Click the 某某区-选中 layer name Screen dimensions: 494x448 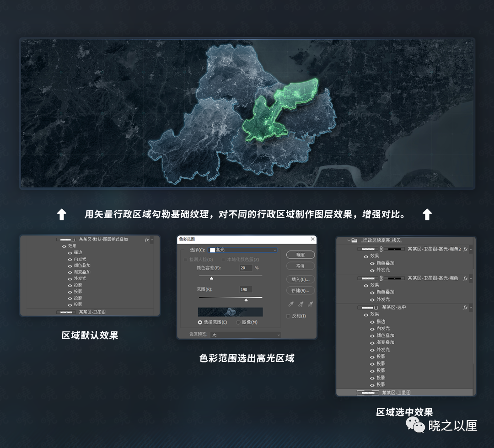coord(394,308)
